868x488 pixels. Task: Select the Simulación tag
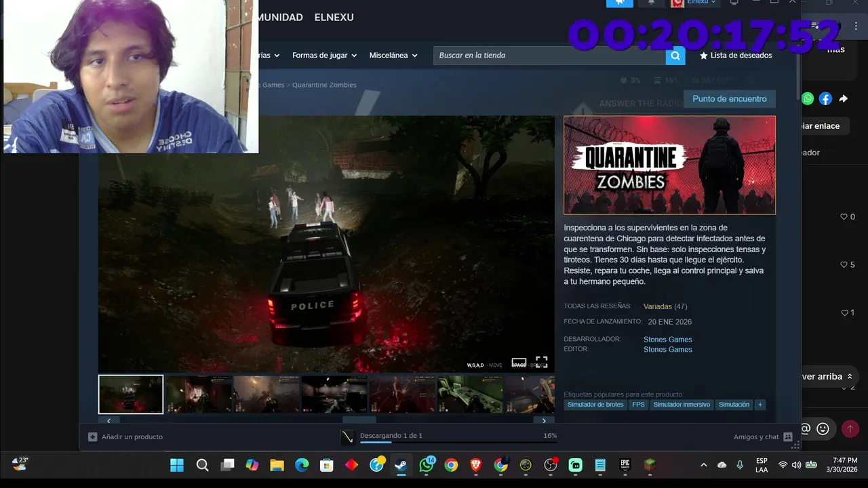734,405
